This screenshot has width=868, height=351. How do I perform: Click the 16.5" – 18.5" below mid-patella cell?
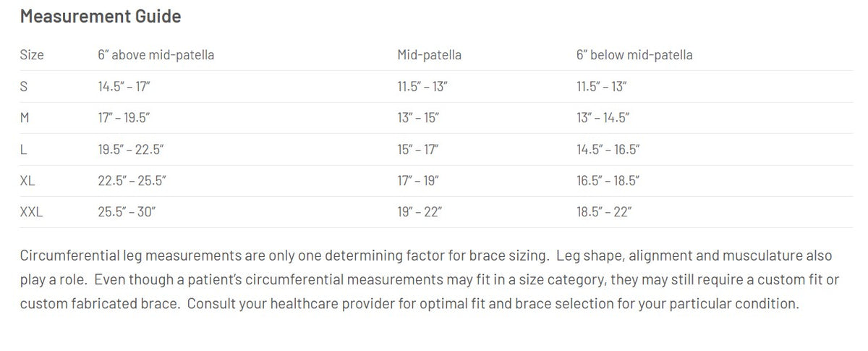click(608, 181)
